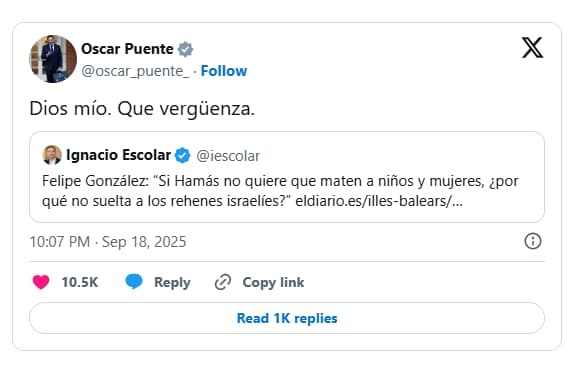The width and height of the screenshot is (582, 374).
Task: Click the Read 1K replies button
Action: pyautogui.click(x=287, y=318)
